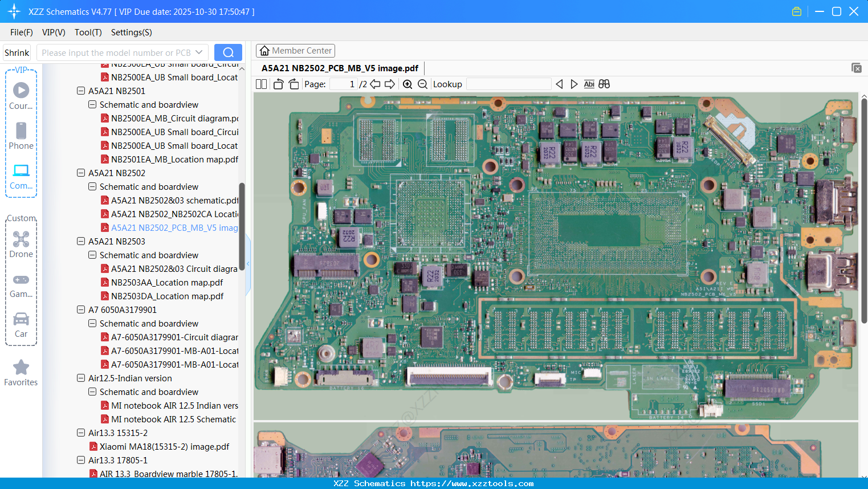Open the Courses section in sidebar
Viewport: 868px width, 489px height.
pos(21,96)
